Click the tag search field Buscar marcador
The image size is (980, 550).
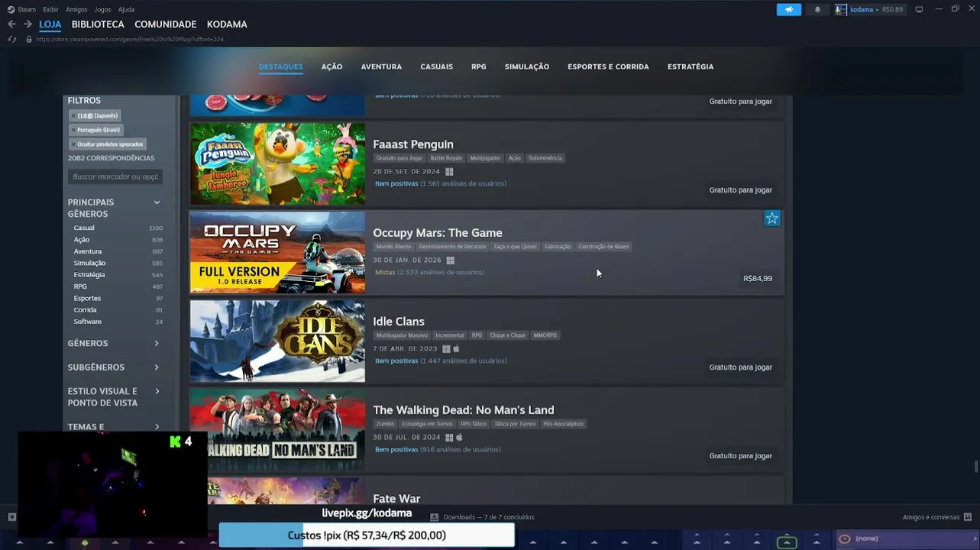click(x=115, y=176)
